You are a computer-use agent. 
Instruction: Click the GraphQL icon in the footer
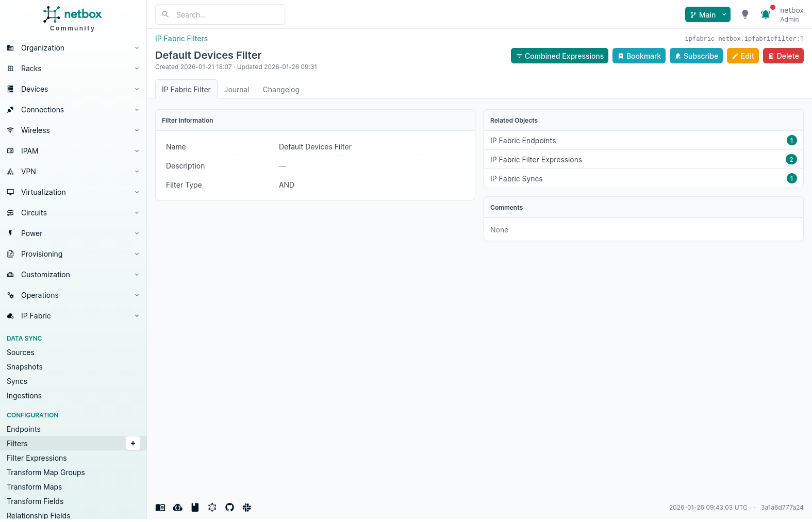[212, 508]
